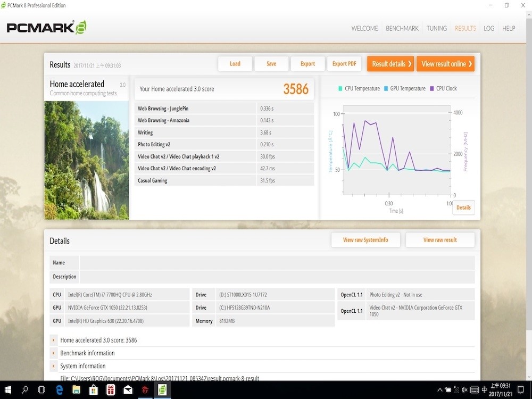Screen dimensions: 532x399
Task: Click the Windows Start button
Action: (9, 390)
